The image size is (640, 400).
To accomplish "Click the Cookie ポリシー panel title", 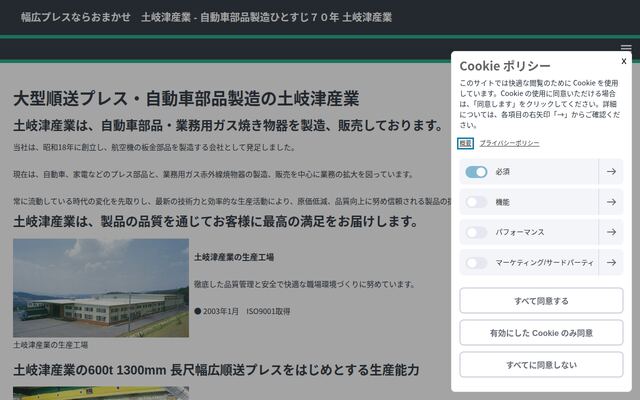I will (505, 66).
